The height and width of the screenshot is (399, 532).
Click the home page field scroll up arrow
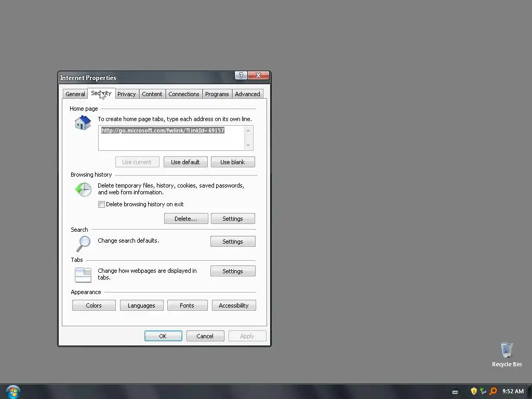click(x=248, y=130)
